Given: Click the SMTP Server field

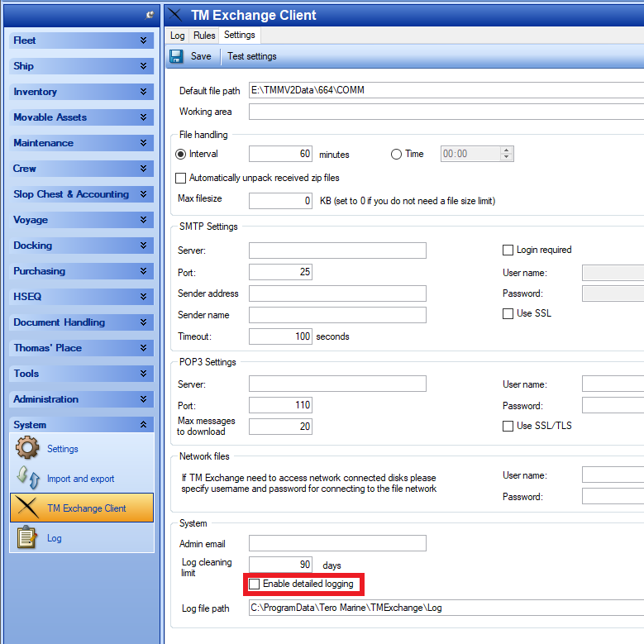Looking at the screenshot, I should [x=337, y=250].
